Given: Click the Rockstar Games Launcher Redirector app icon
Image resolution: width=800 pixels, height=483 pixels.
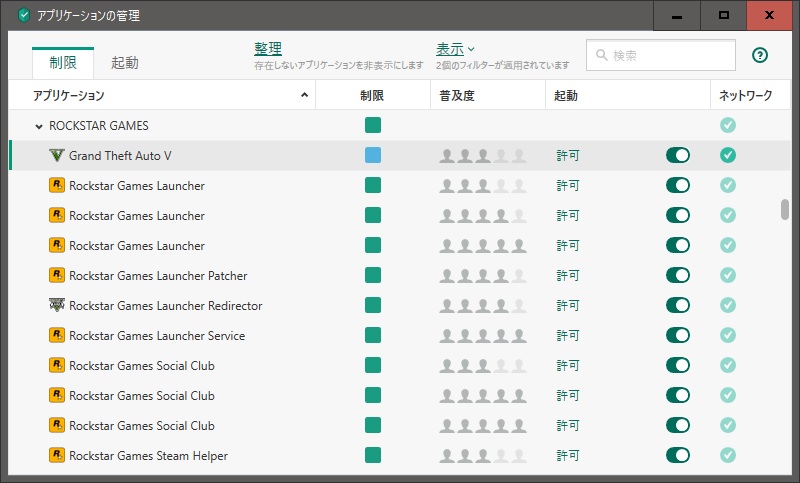Looking at the screenshot, I should tap(57, 305).
